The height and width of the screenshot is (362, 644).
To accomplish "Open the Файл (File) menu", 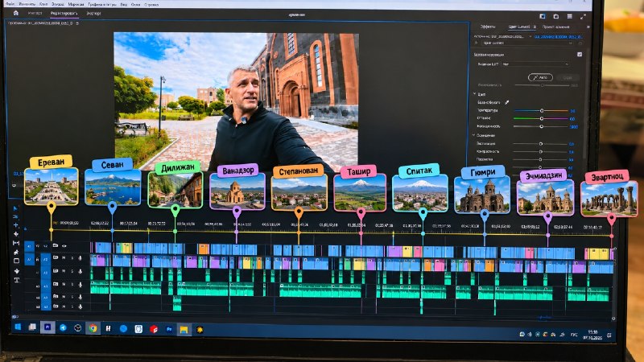I will coord(10,4).
